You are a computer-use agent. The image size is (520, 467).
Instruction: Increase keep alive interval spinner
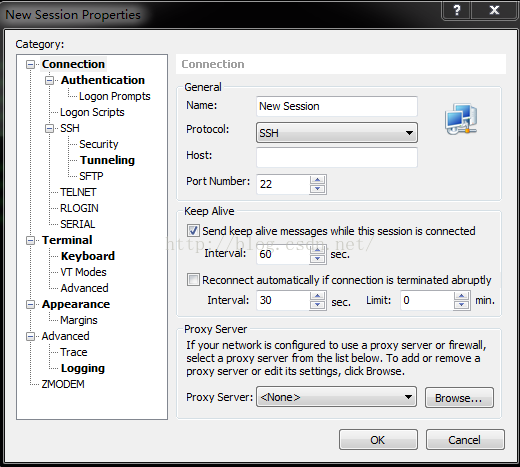[x=317, y=250]
